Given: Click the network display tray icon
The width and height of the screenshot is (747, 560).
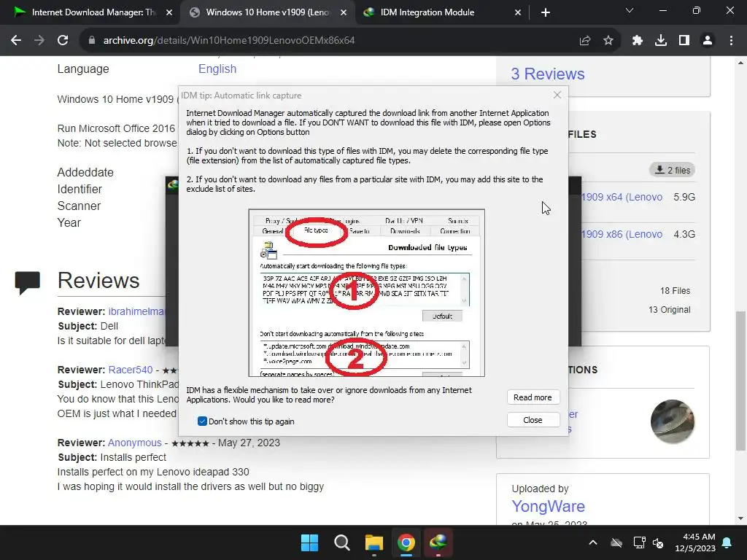Looking at the screenshot, I should pyautogui.click(x=639, y=542).
